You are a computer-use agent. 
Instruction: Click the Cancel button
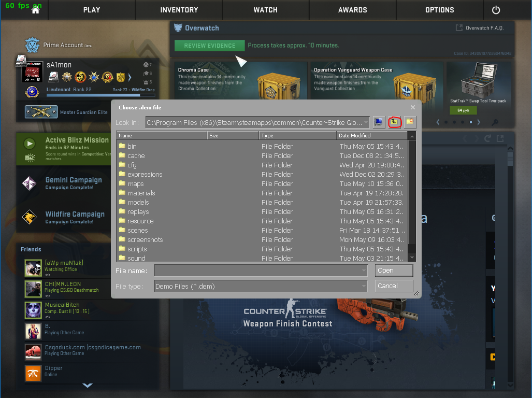394,286
